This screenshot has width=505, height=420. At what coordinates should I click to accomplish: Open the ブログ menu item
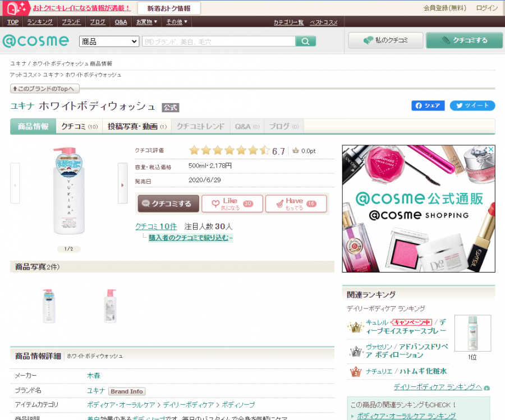[x=98, y=22]
